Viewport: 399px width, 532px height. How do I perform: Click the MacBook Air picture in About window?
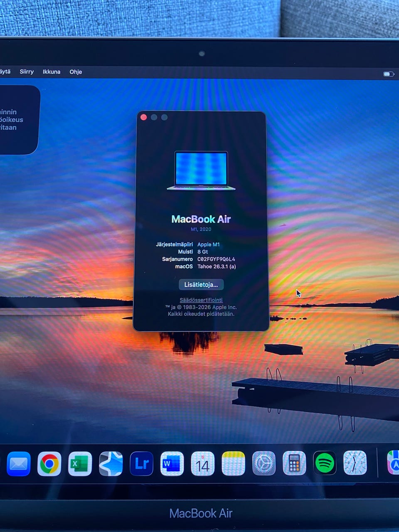click(201, 171)
